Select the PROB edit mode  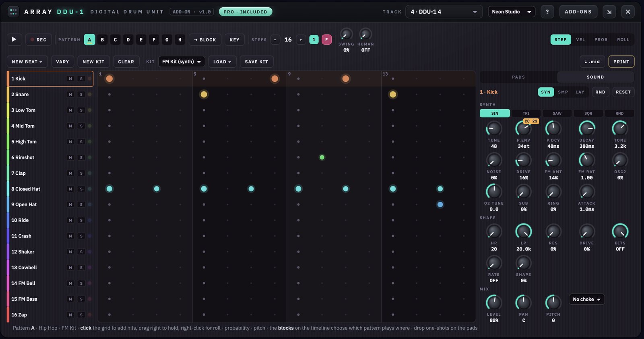(x=601, y=39)
